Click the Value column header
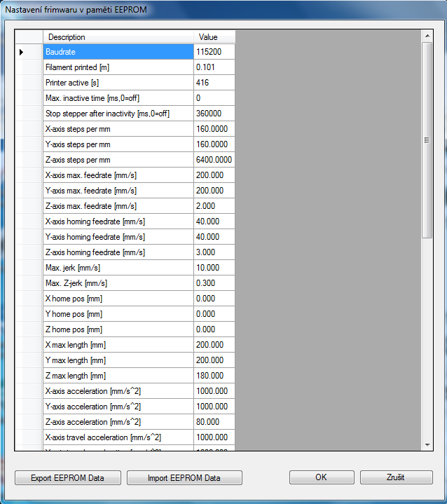 (214, 37)
